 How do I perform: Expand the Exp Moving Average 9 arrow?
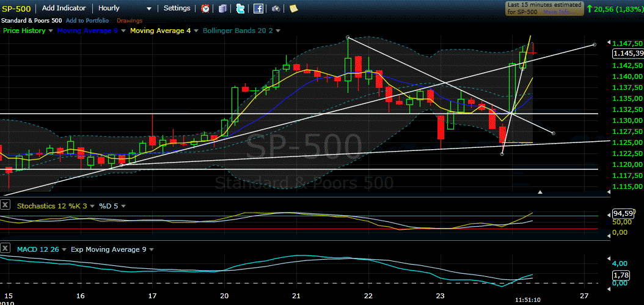pos(151,249)
